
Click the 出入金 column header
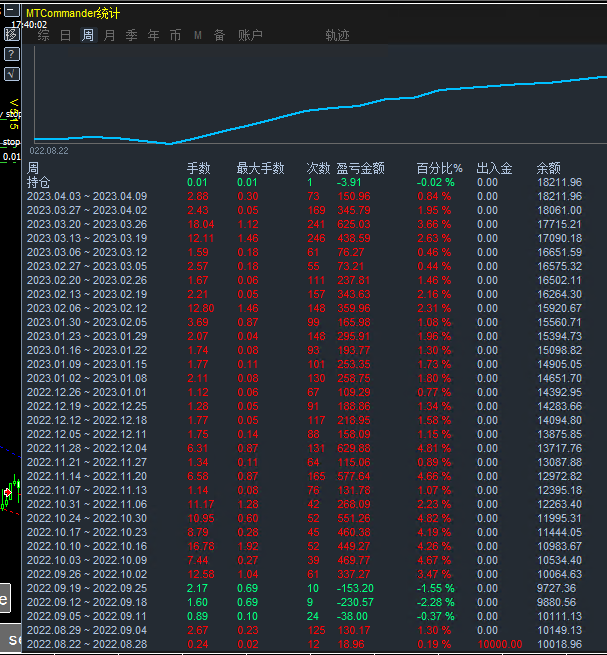click(494, 168)
